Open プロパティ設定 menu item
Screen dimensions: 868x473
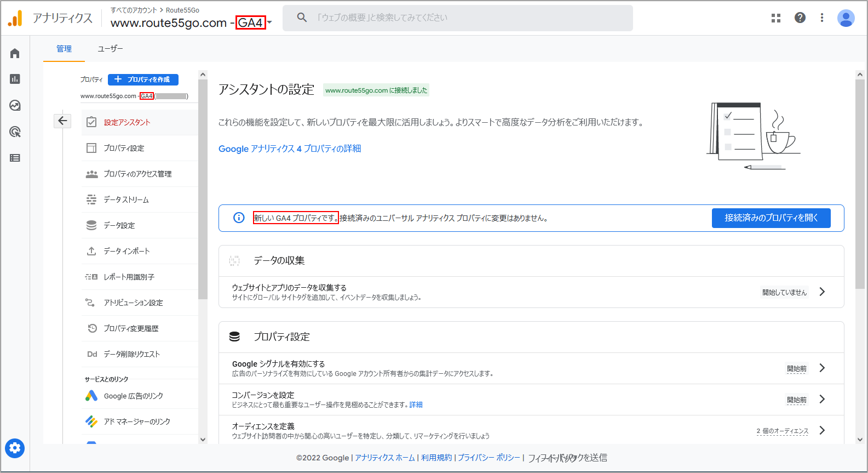click(140, 148)
